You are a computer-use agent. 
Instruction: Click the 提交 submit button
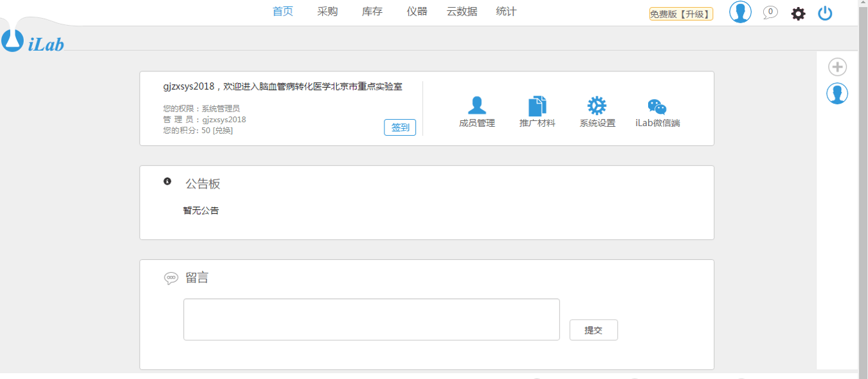click(593, 330)
